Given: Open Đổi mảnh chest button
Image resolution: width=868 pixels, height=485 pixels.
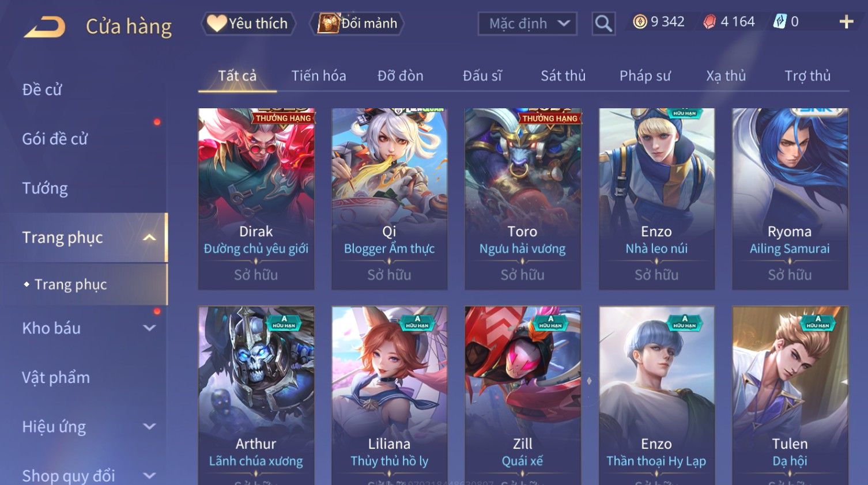Looking at the screenshot, I should 357,24.
